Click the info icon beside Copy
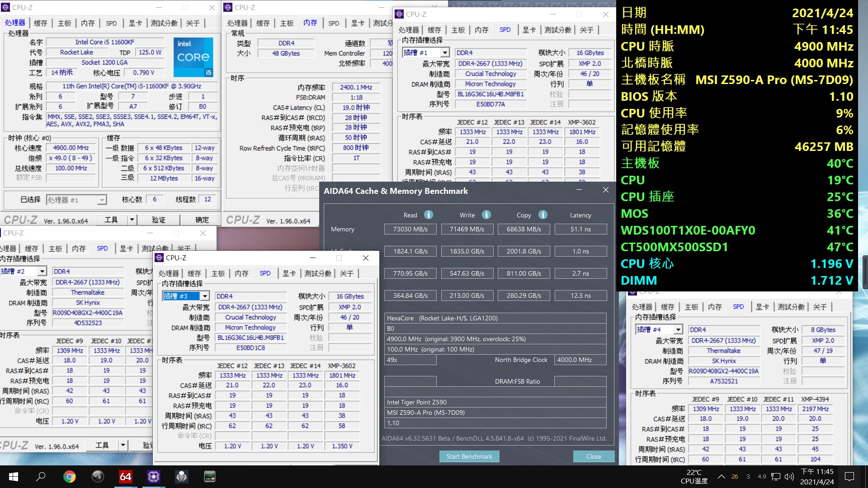 click(543, 215)
